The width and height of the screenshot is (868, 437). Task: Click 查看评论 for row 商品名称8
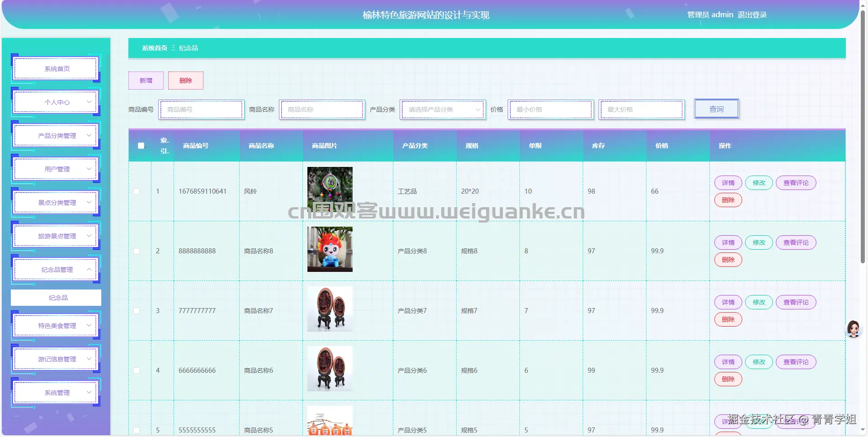pos(796,242)
